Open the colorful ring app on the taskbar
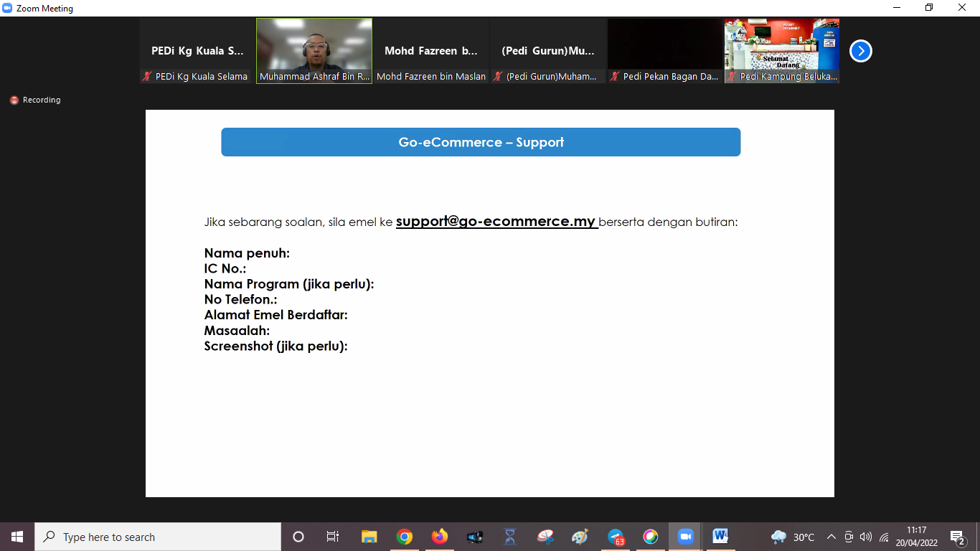Image resolution: width=980 pixels, height=551 pixels. [x=651, y=537]
